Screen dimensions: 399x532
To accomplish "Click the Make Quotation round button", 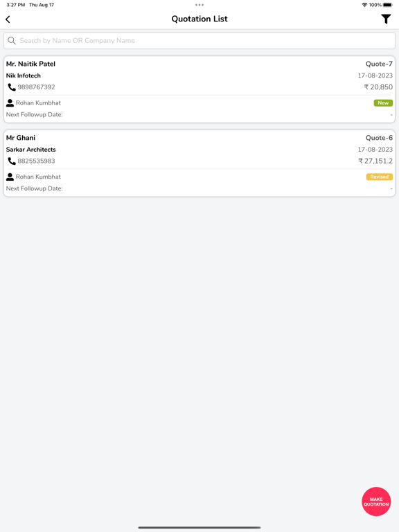I will coord(376,502).
